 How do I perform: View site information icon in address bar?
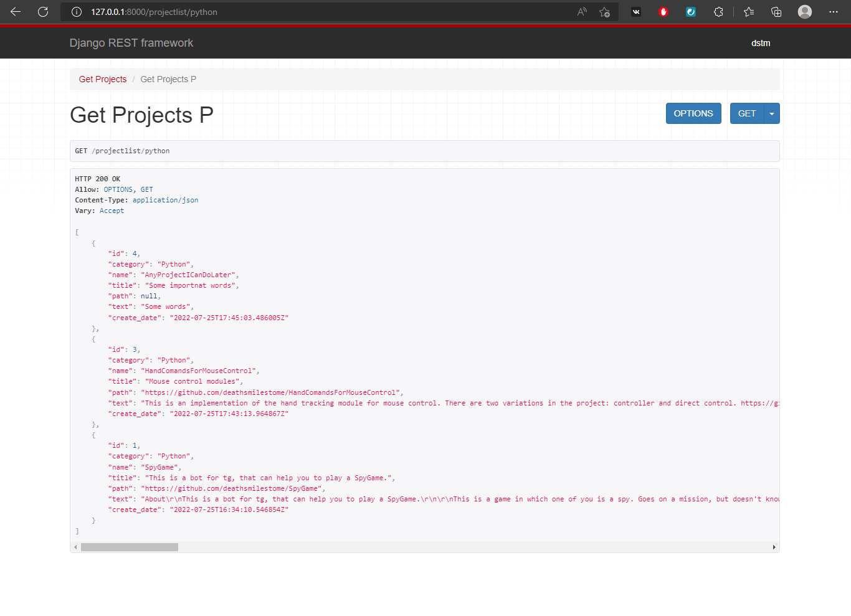[x=77, y=12]
